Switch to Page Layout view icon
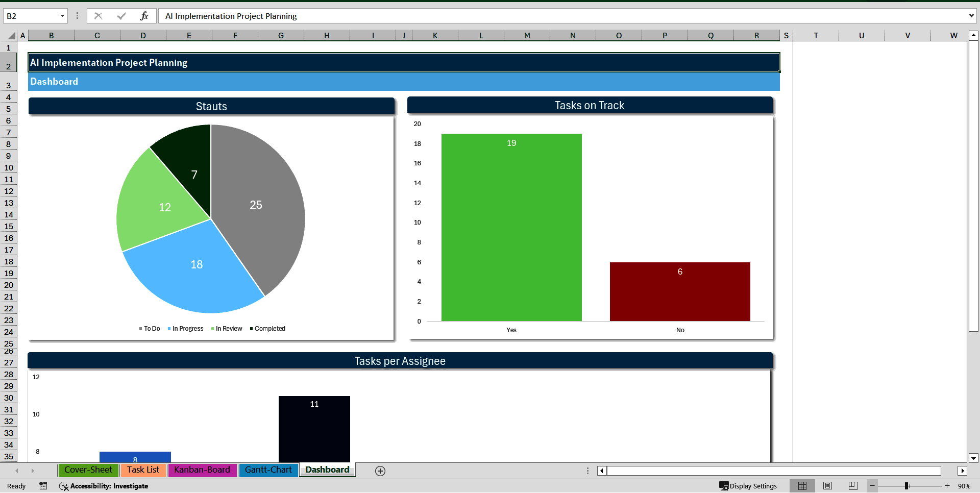This screenshot has height=493, width=980. (x=827, y=486)
